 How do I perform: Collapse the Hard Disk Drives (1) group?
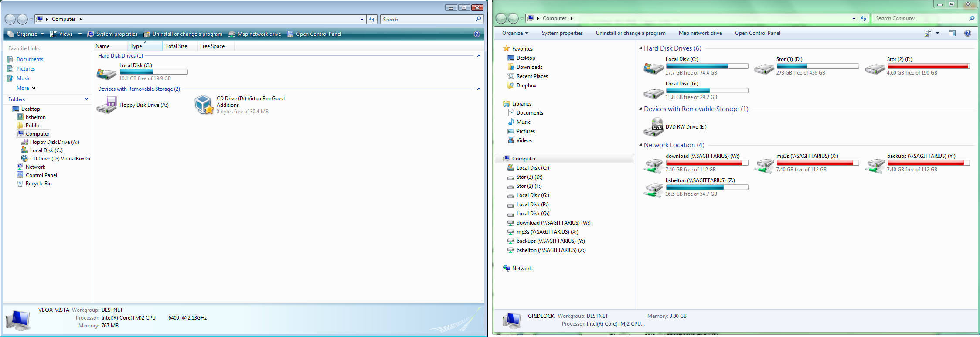point(479,56)
